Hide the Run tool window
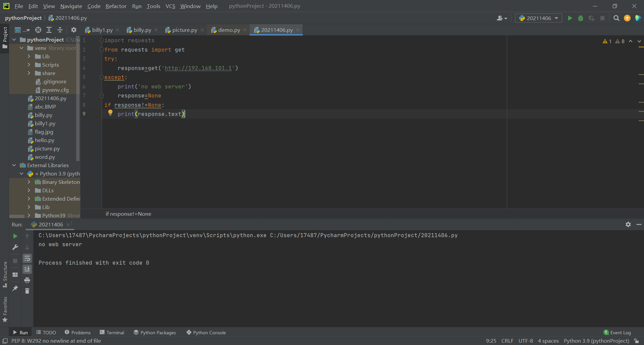Screen dimensions: 644x345 point(639,224)
